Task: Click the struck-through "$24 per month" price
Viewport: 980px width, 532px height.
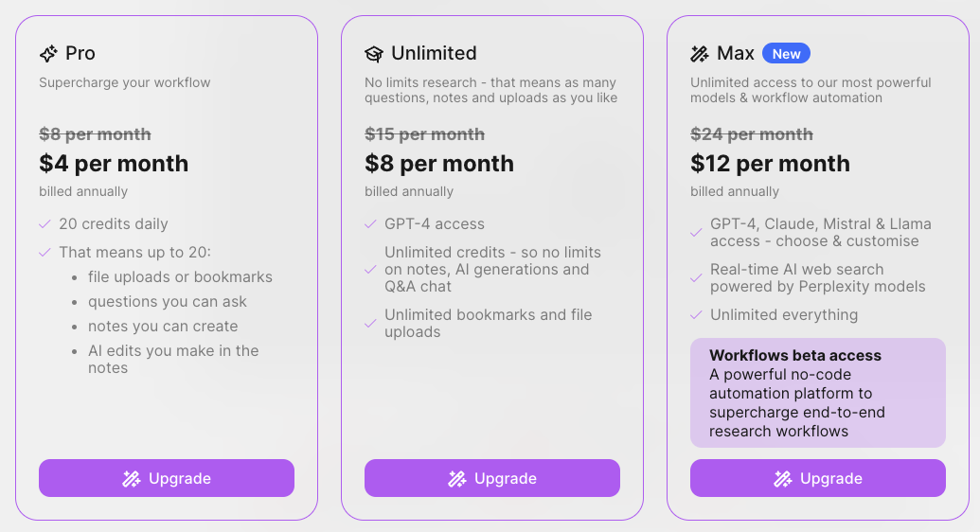Action: (751, 134)
